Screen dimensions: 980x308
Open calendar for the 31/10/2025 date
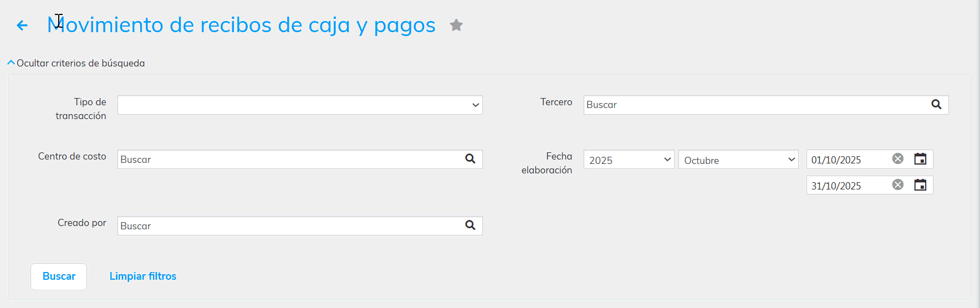pyautogui.click(x=920, y=185)
